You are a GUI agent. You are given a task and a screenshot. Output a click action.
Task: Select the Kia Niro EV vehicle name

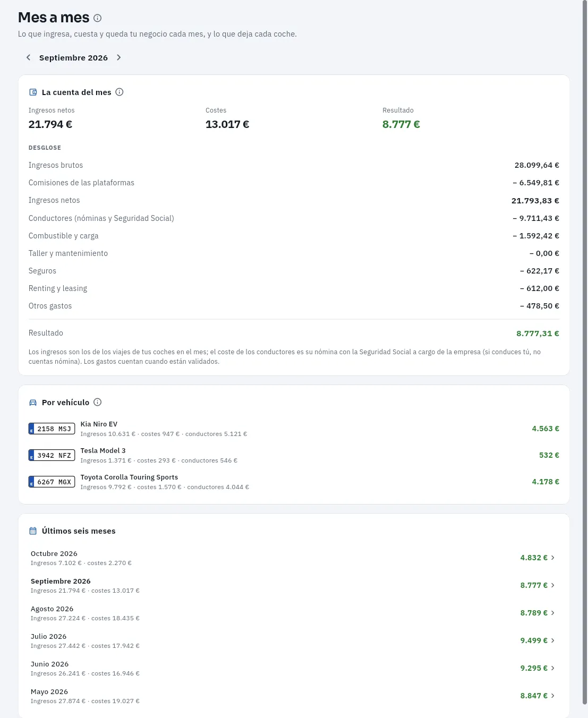pos(99,424)
